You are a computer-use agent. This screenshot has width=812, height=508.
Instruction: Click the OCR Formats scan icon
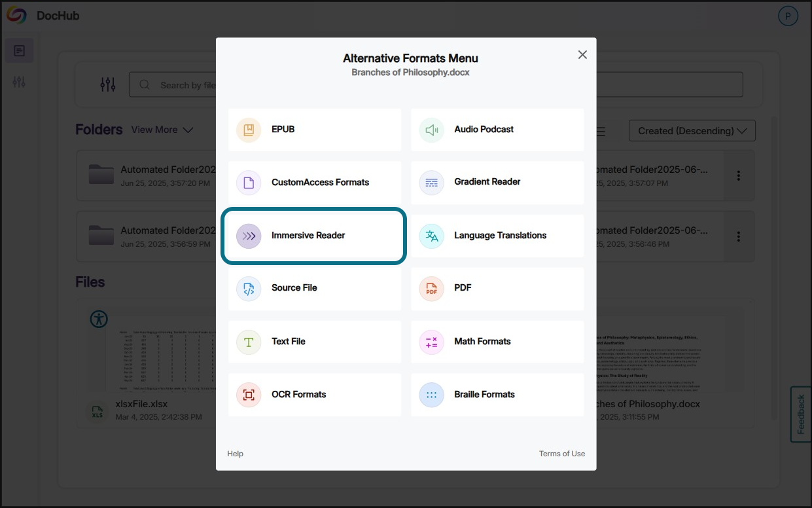[x=247, y=394]
